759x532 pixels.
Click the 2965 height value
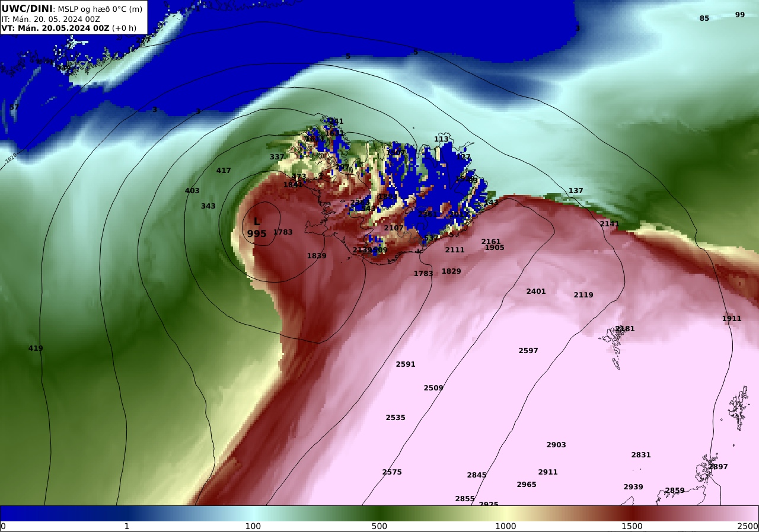527,485
